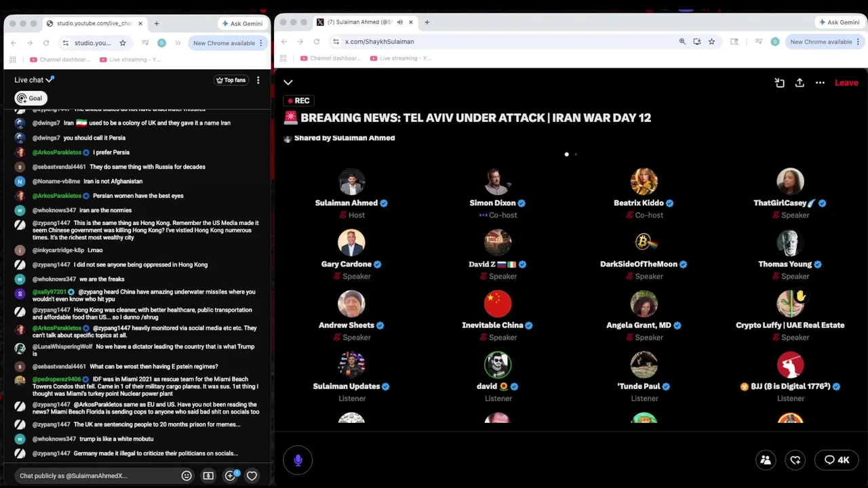Click the 'Angela Grant, MD' name
Viewport: 868px width, 488px height.
(x=639, y=325)
